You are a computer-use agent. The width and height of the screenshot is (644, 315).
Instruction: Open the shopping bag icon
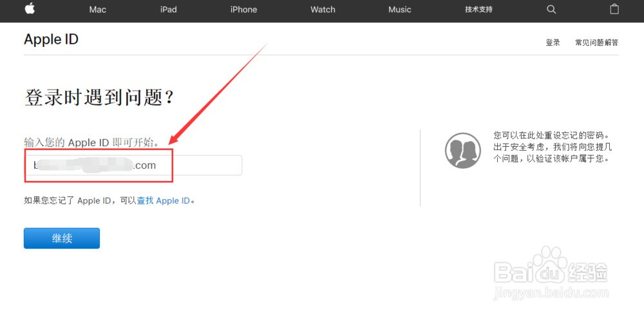(x=614, y=9)
